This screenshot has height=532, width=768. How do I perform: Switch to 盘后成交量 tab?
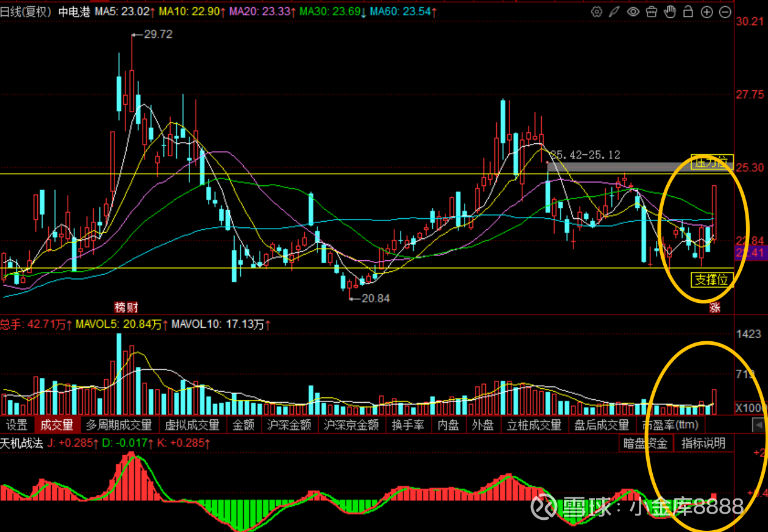pyautogui.click(x=602, y=425)
